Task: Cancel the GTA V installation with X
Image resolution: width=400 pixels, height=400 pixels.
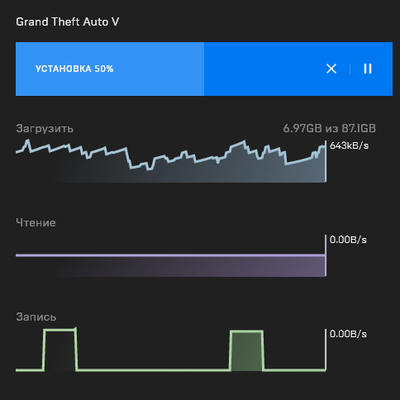Action: click(x=331, y=69)
